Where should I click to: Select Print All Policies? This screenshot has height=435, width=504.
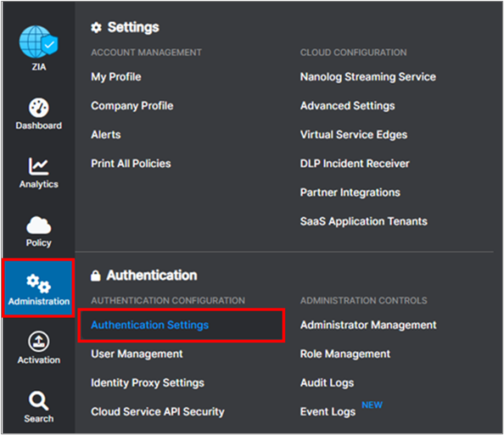click(131, 164)
